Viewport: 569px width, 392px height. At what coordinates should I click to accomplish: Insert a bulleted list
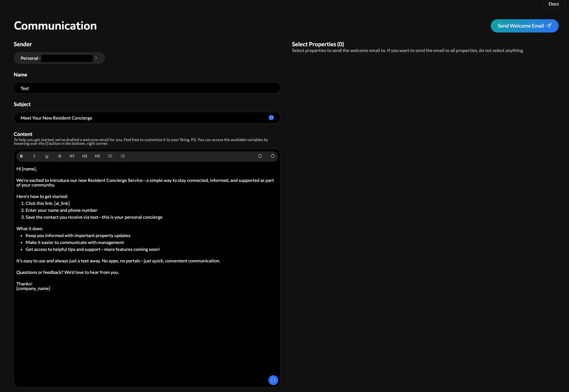point(110,156)
